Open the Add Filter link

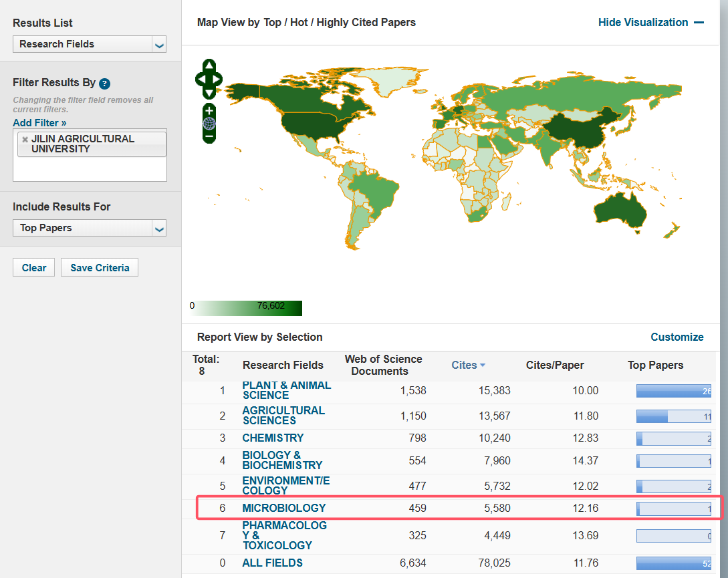tap(39, 123)
